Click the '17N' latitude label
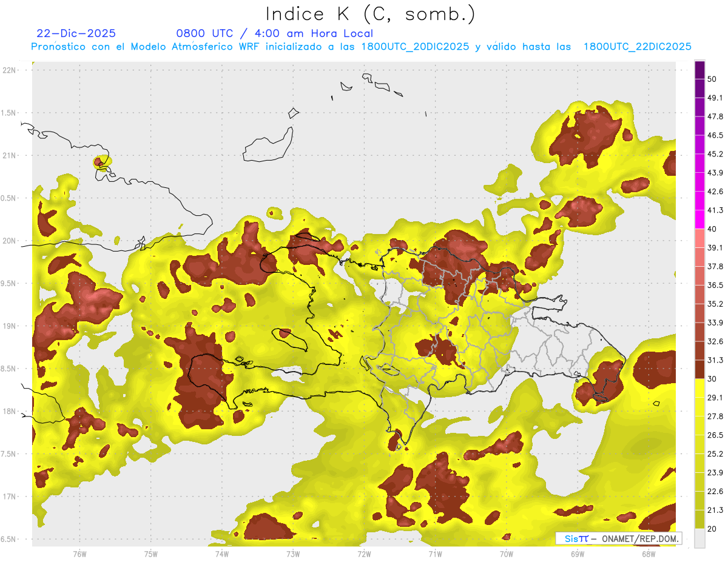Screen dimensions: 728x562 coord(10,497)
